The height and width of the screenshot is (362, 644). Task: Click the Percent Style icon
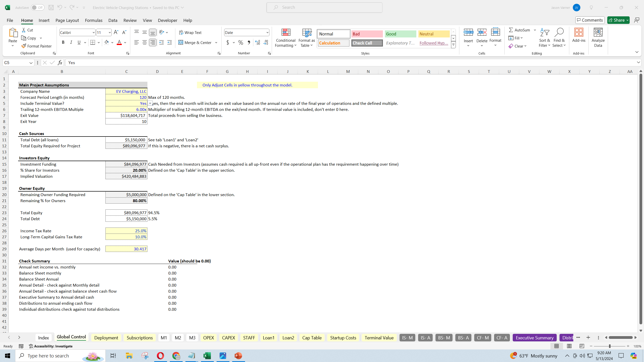click(x=241, y=42)
